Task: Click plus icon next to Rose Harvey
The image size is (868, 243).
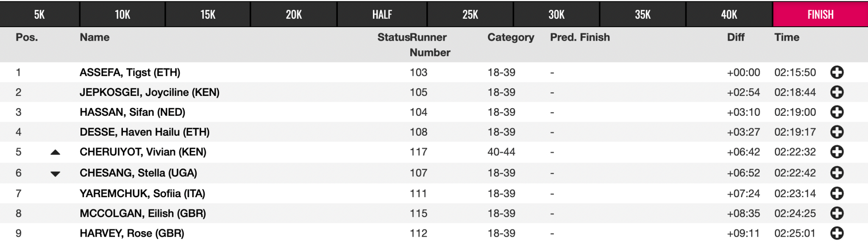Action: pos(837,233)
